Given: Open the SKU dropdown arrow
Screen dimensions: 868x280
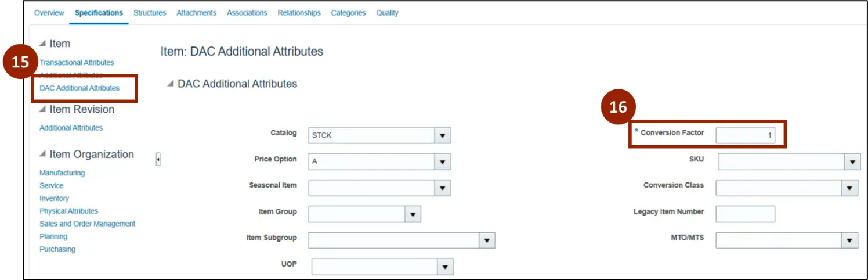Looking at the screenshot, I should click(x=852, y=162).
